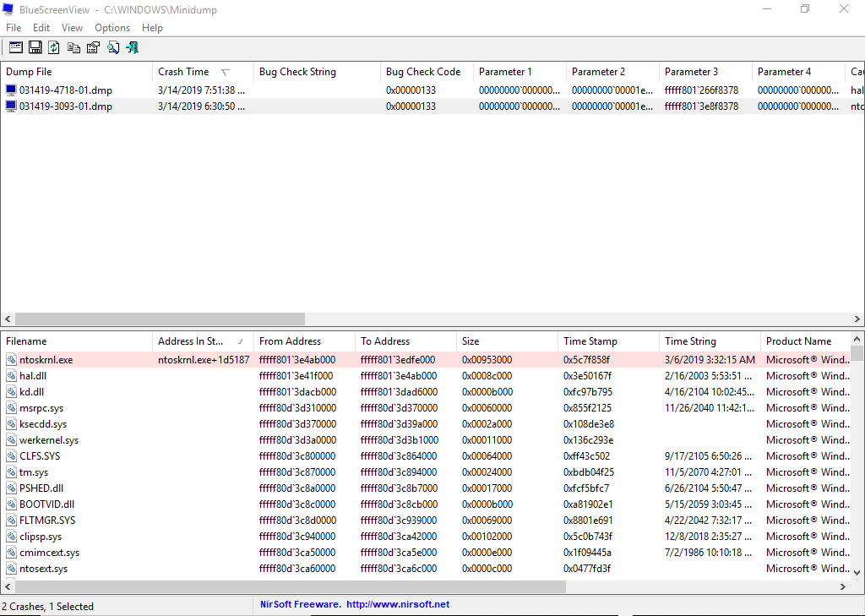This screenshot has width=865, height=616.
Task: Click the upper pane scroll-left arrow
Action: pyautogui.click(x=8, y=319)
